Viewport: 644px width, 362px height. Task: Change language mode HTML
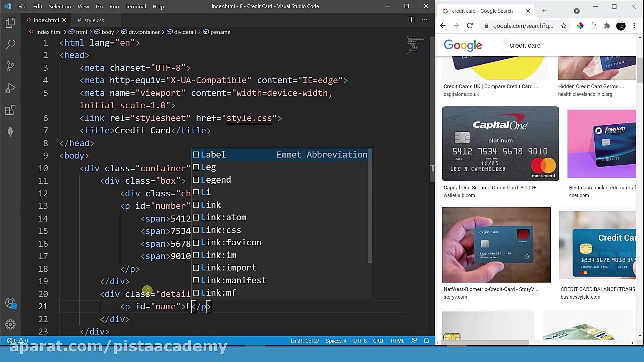397,341
